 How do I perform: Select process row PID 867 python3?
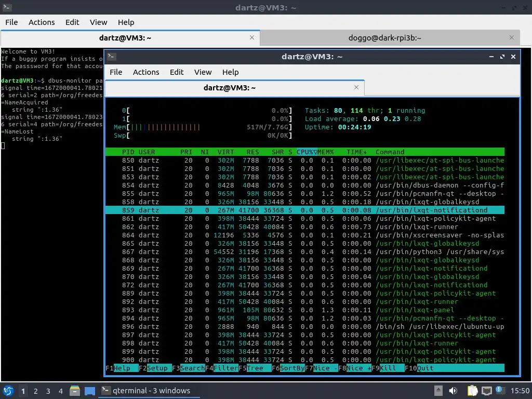(x=304, y=252)
